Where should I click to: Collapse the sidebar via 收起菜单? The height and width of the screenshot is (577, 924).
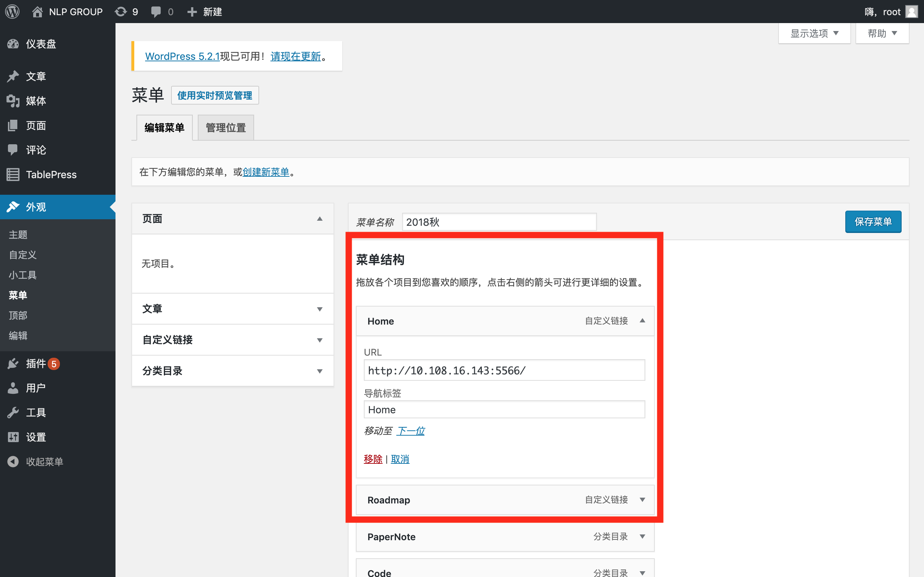coord(44,462)
